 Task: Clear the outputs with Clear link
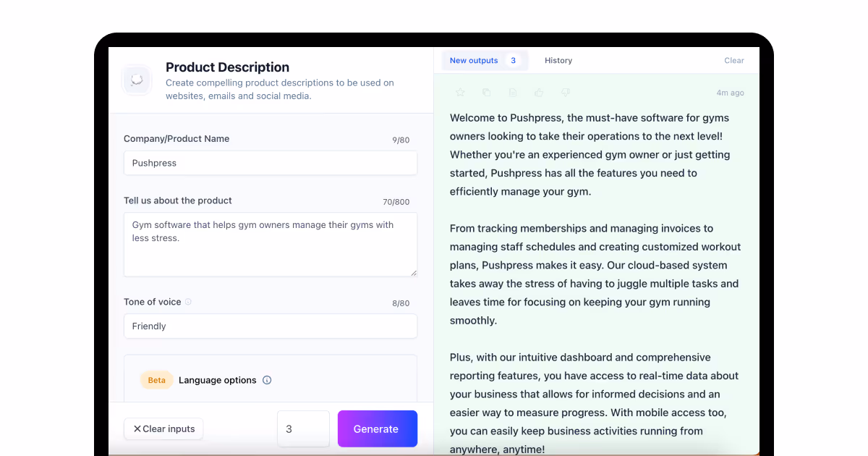(734, 61)
